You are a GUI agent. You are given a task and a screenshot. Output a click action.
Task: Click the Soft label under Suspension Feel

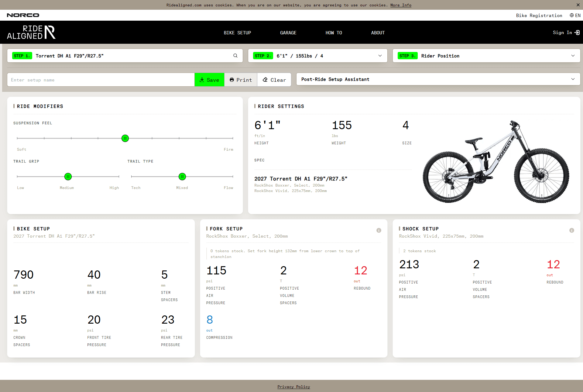(22, 150)
